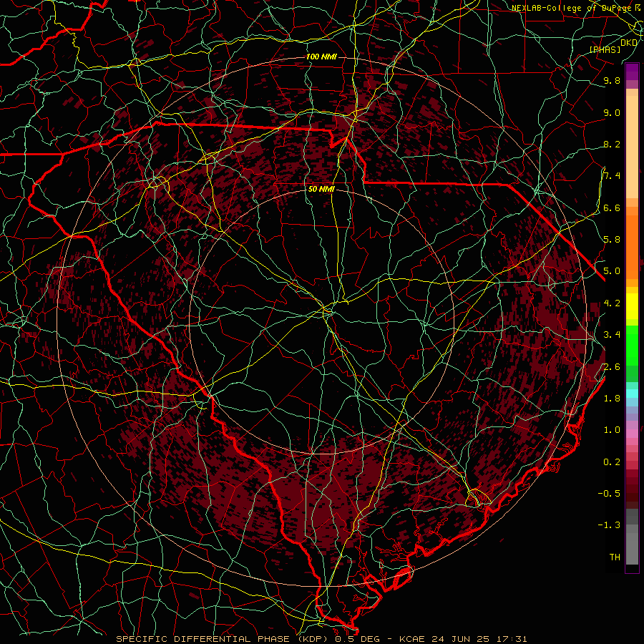Click the [PHAS] legend heading
This screenshot has height=644, width=644.
point(605,49)
